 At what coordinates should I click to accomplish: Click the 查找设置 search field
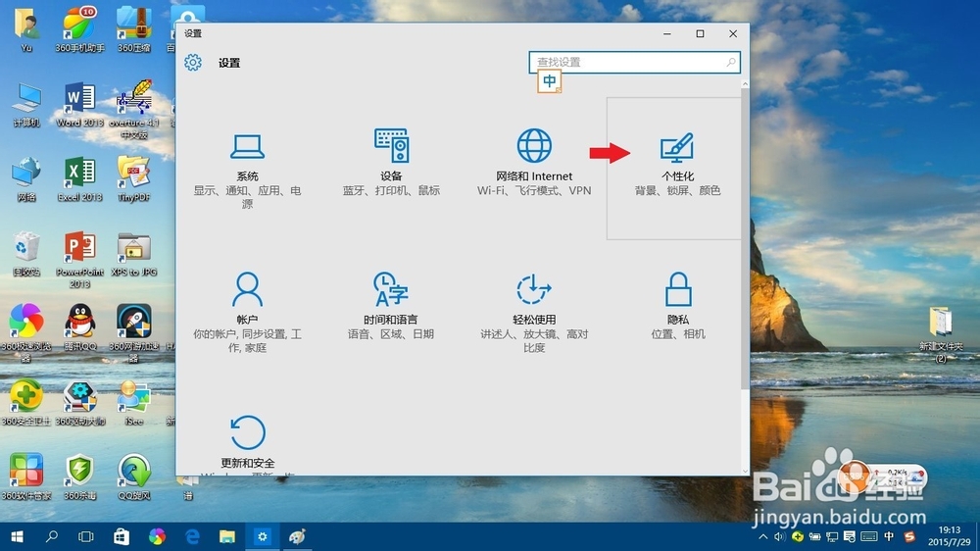(634, 62)
